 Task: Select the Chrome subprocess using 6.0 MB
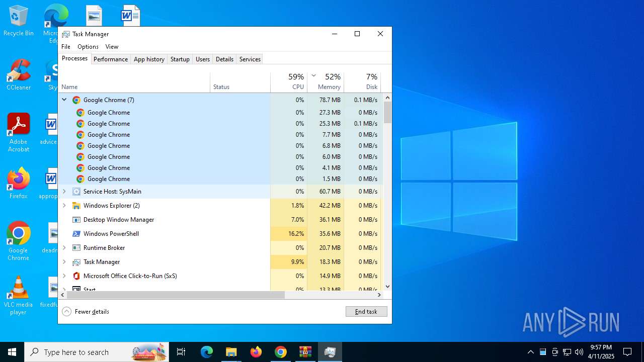[221, 157]
